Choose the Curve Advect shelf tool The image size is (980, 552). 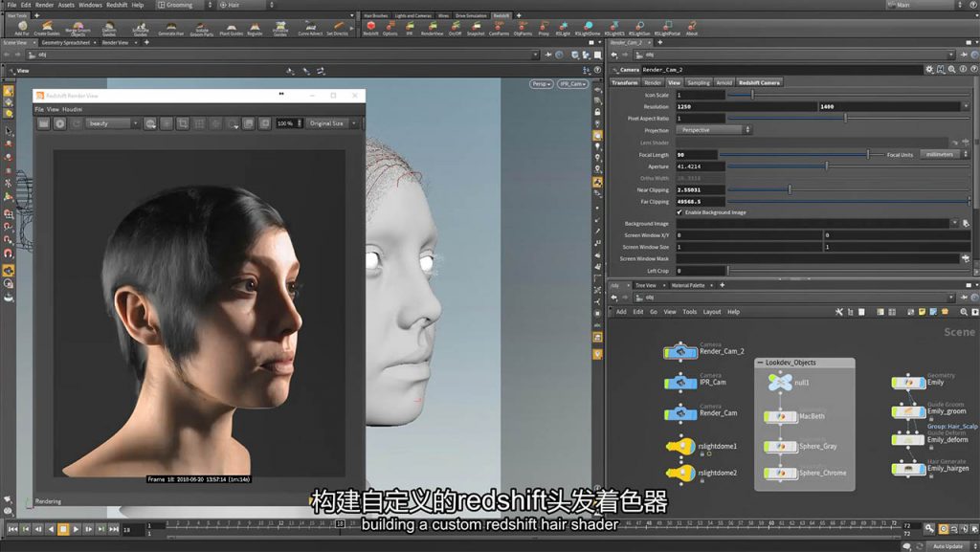click(310, 28)
